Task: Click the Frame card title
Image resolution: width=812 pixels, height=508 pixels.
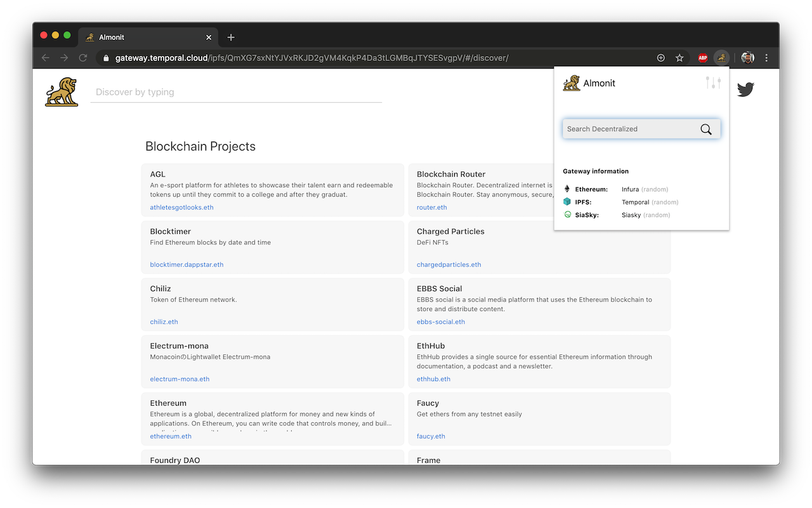Action: [428, 460]
